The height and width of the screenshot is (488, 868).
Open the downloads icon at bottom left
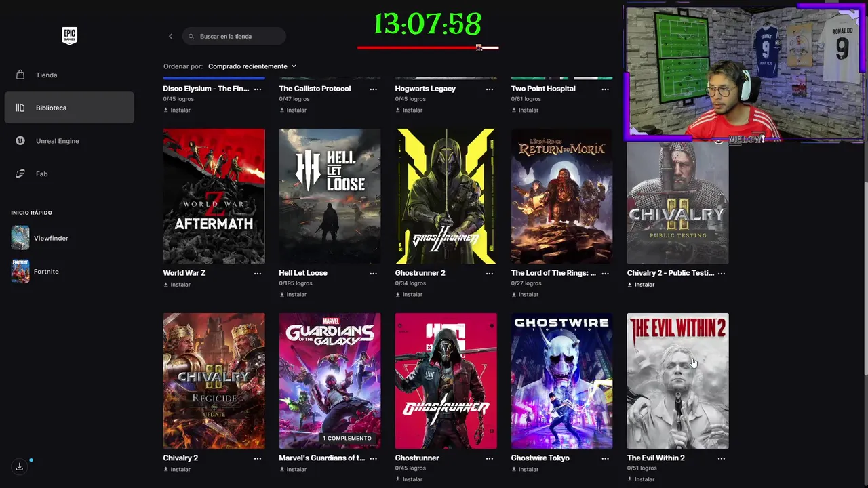coord(20,466)
